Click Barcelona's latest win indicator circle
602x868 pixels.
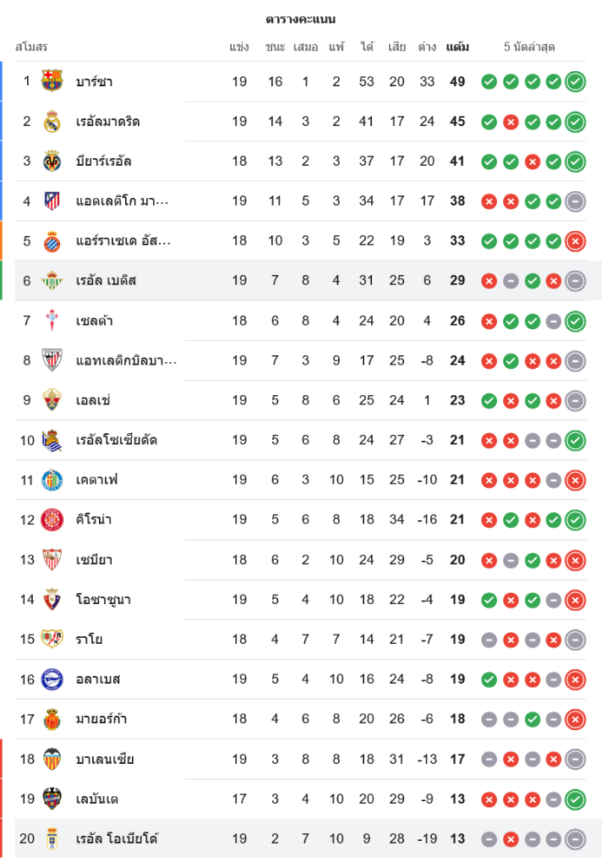click(x=574, y=82)
